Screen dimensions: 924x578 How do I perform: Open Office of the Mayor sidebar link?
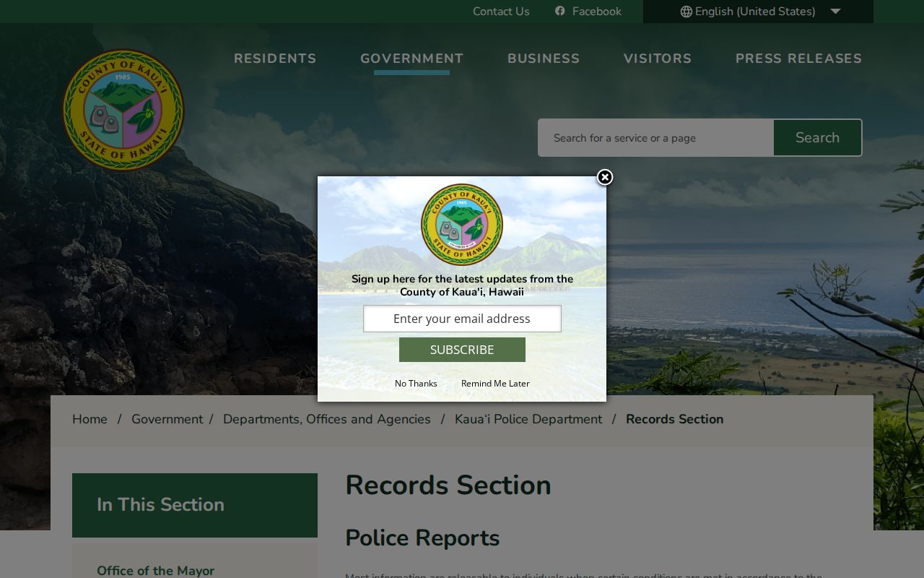(155, 571)
